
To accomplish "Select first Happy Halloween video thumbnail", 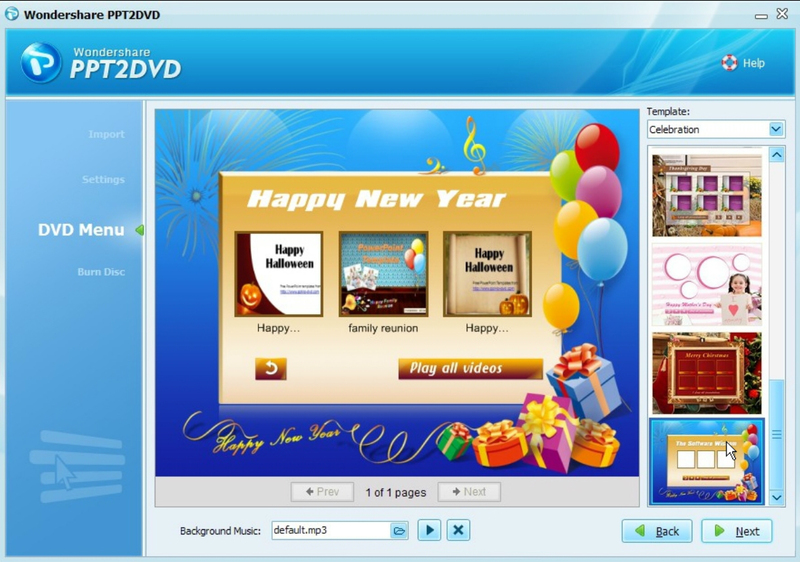I will click(279, 274).
